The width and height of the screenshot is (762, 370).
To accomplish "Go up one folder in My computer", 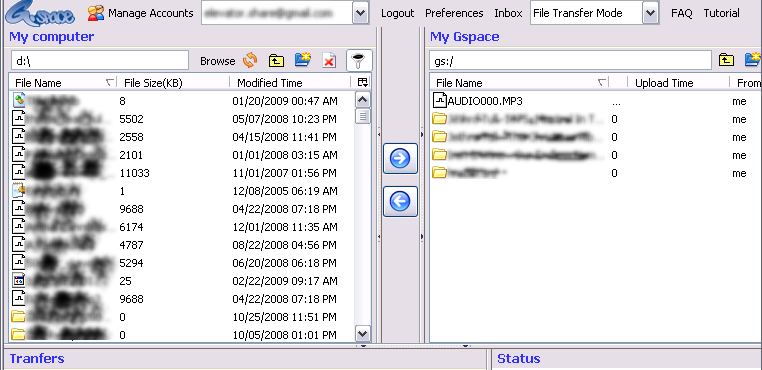I will click(x=276, y=61).
